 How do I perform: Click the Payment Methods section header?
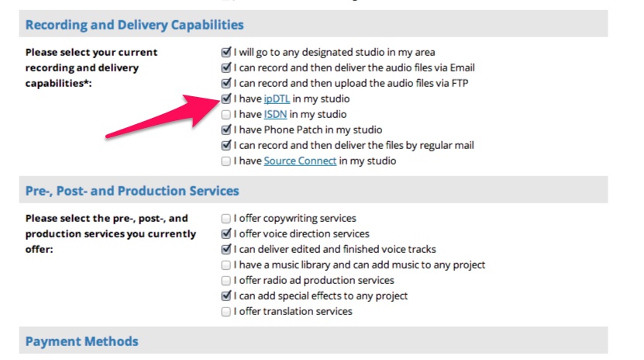(81, 341)
